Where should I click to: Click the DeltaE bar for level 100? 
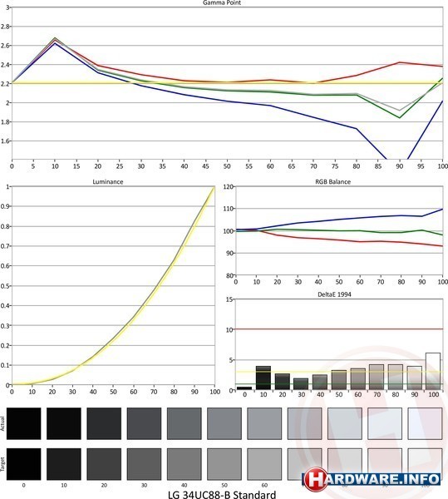point(433,371)
